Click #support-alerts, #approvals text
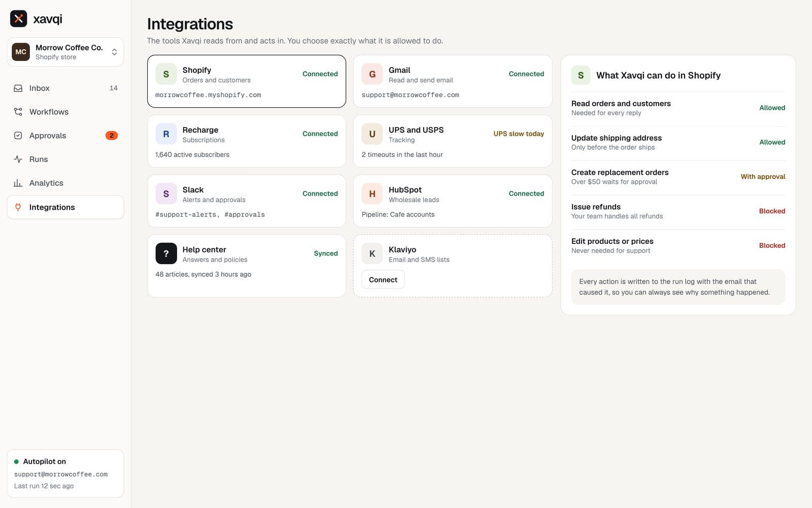This screenshot has height=508, width=812. 210,215
